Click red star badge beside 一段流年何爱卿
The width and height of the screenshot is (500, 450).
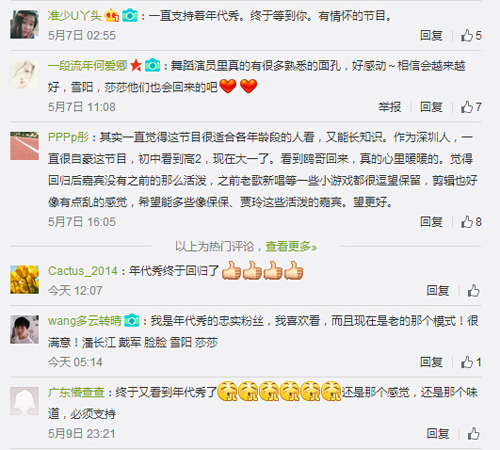(136, 65)
